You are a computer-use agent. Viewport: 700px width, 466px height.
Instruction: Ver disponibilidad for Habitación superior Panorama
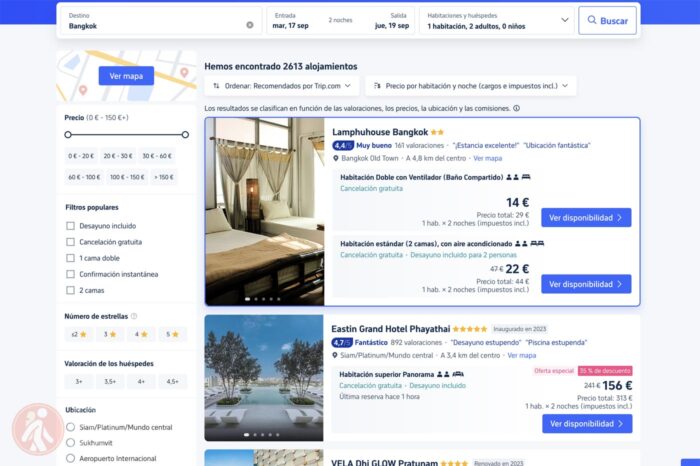click(x=587, y=424)
